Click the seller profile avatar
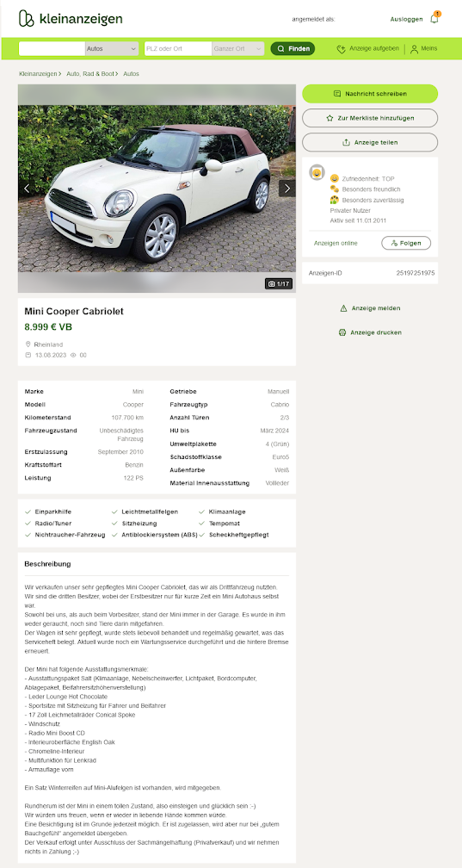The image size is (462, 868). coord(317,173)
